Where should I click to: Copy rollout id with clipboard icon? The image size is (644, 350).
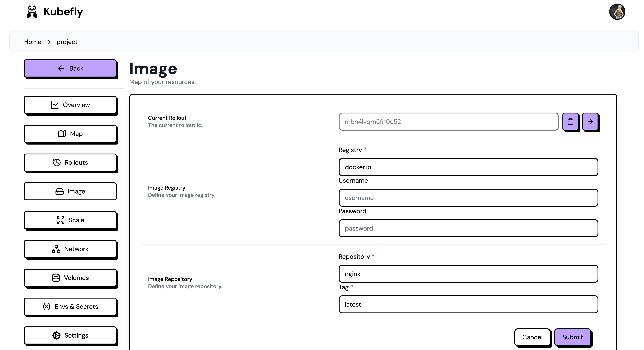click(570, 121)
